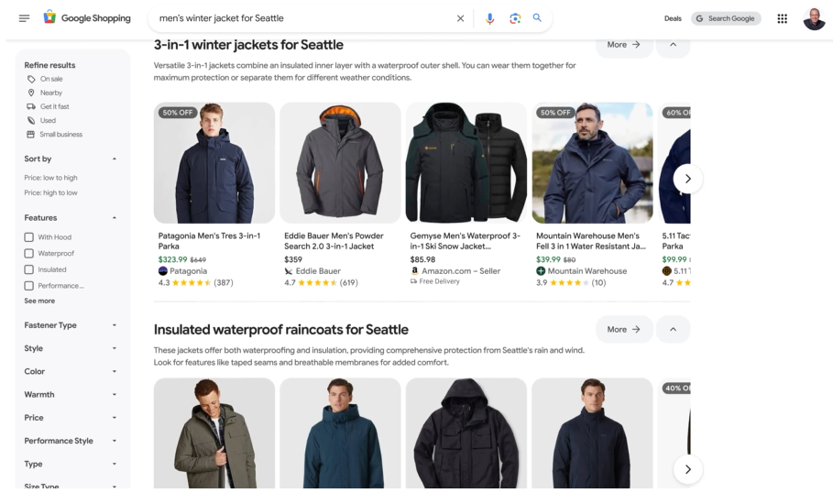The height and width of the screenshot is (504, 833).
Task: Start voice search with microphone
Action: (x=489, y=18)
